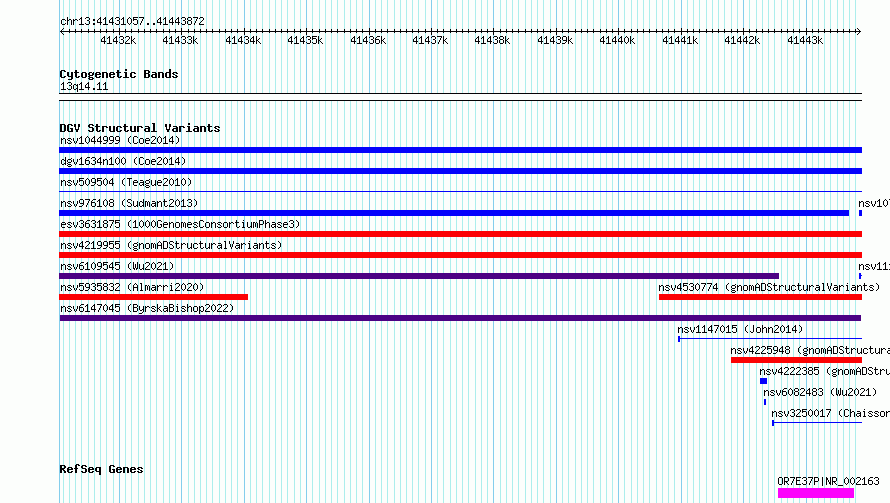Viewport: 890px width, 503px height.
Task: Open the nsv509504 (Teague2010) thin variant line
Action: pos(460,192)
